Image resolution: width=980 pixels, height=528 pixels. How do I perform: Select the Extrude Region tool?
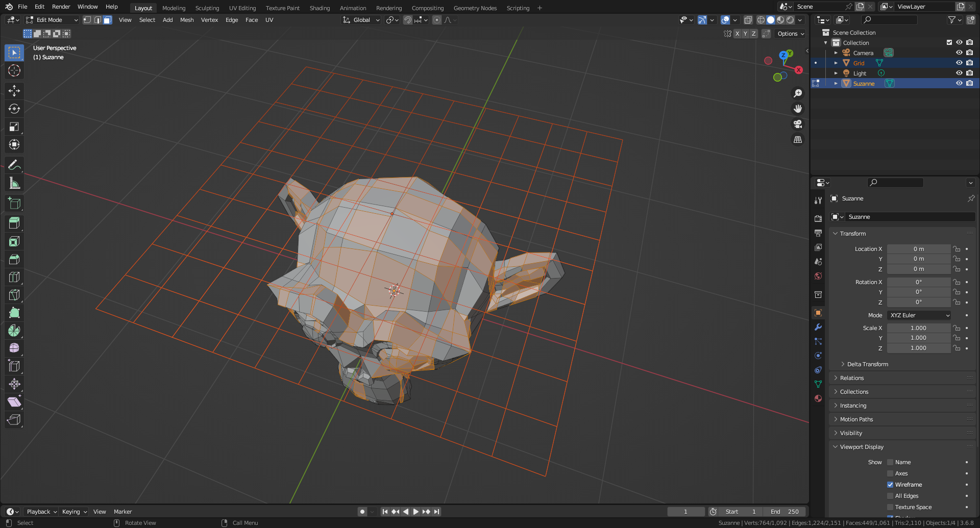point(14,223)
